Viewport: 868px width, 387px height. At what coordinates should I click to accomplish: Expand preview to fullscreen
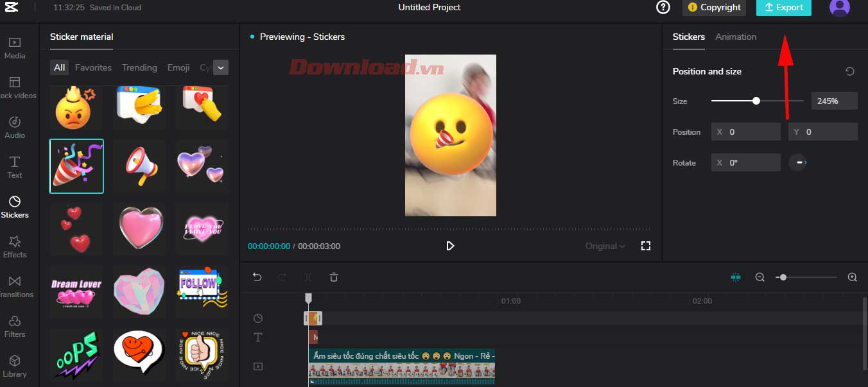tap(646, 246)
